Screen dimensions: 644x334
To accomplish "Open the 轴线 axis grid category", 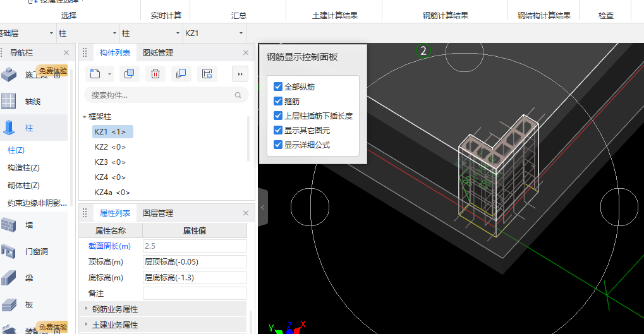I will (x=33, y=102).
